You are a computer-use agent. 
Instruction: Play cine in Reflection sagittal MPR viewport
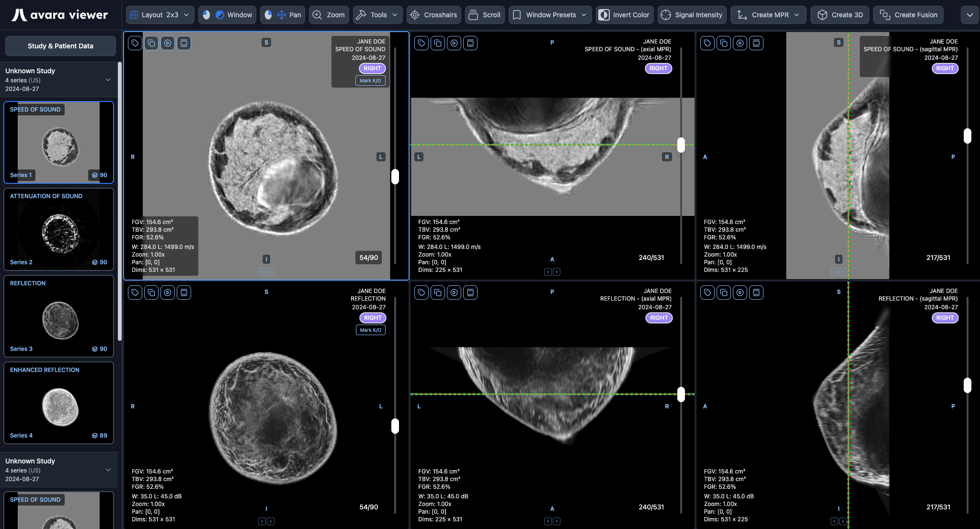(740, 293)
